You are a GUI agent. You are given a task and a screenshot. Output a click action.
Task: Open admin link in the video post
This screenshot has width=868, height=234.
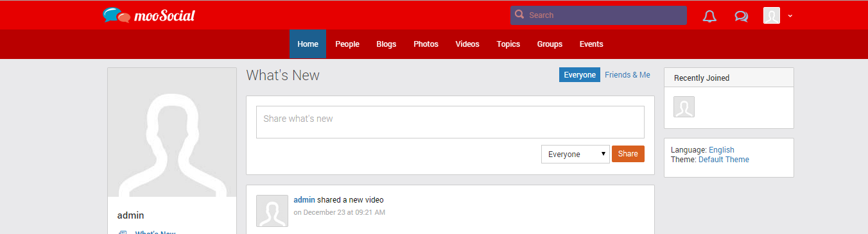pos(304,200)
